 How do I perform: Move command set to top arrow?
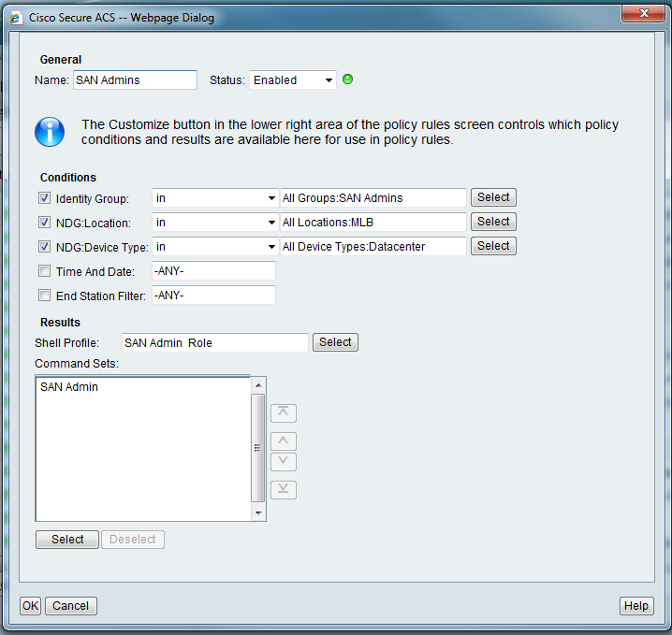(284, 412)
